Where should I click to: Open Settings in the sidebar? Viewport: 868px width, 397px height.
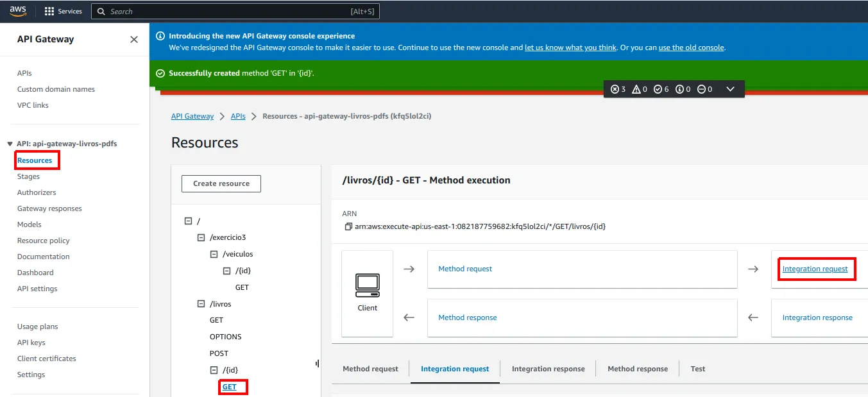click(x=31, y=375)
